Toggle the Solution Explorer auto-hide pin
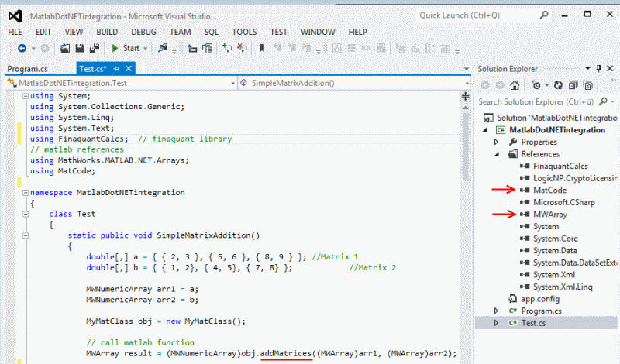The width and height of the screenshot is (620, 364). coord(598,68)
